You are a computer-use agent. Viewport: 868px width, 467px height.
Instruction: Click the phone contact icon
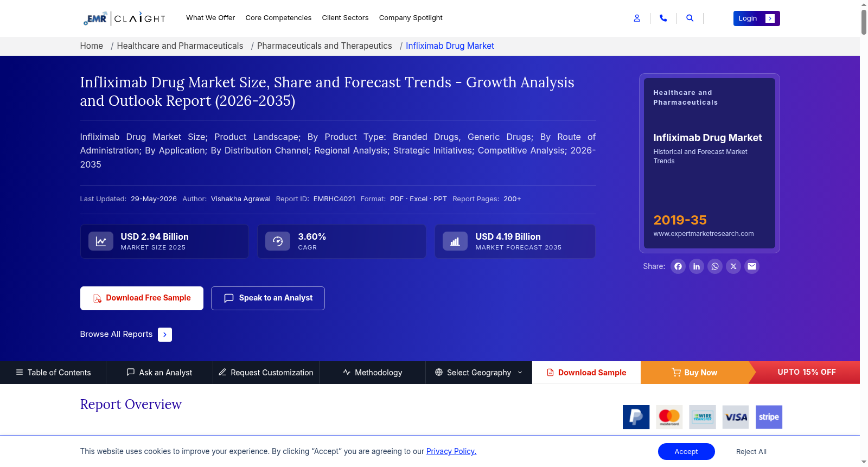pyautogui.click(x=663, y=18)
